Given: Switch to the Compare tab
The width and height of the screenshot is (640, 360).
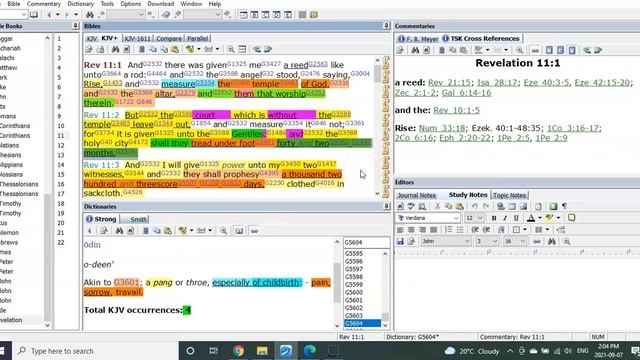Looking at the screenshot, I should click(x=169, y=38).
